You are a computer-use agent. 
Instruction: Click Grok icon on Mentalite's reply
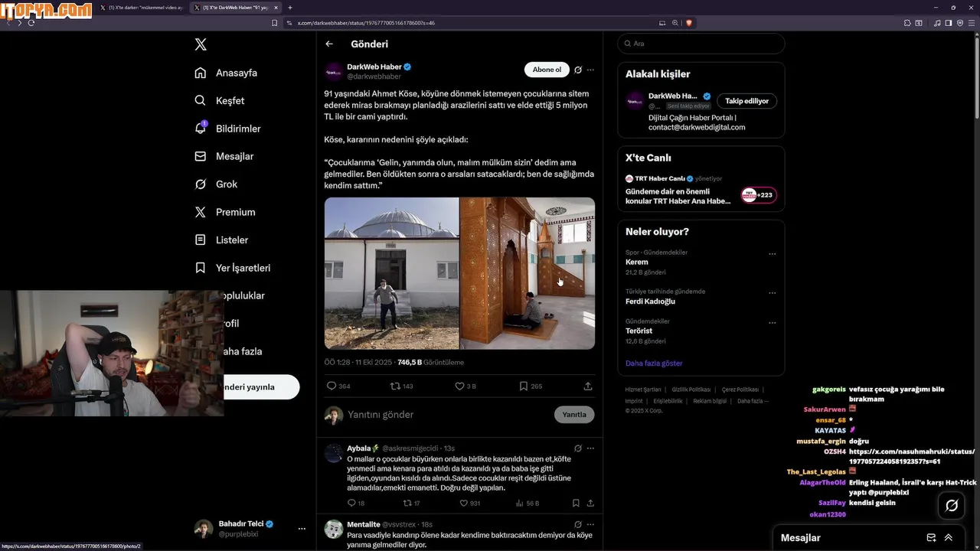click(578, 524)
